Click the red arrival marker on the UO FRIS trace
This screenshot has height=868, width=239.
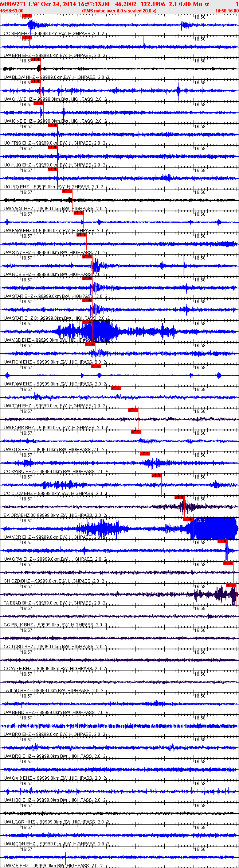click(53, 125)
